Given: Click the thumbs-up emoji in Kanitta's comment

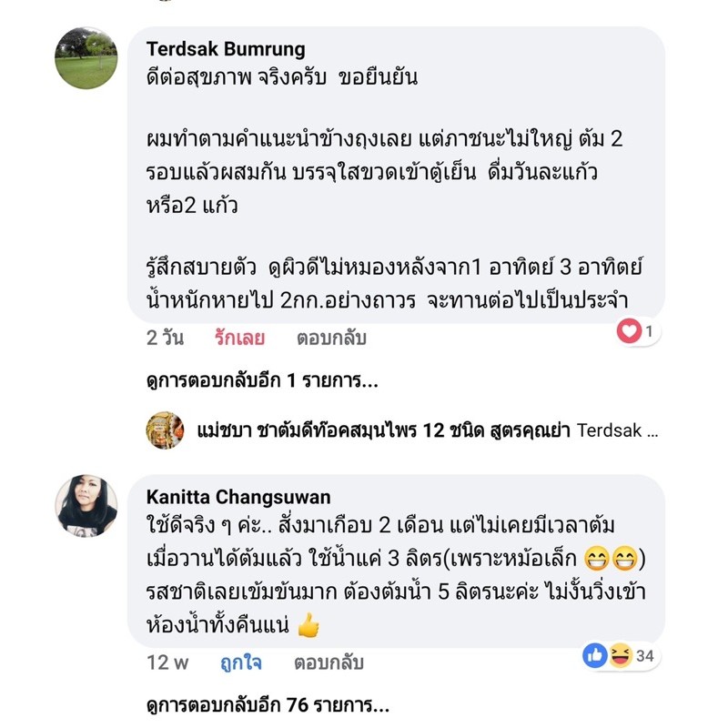Looking at the screenshot, I should click(x=308, y=625).
